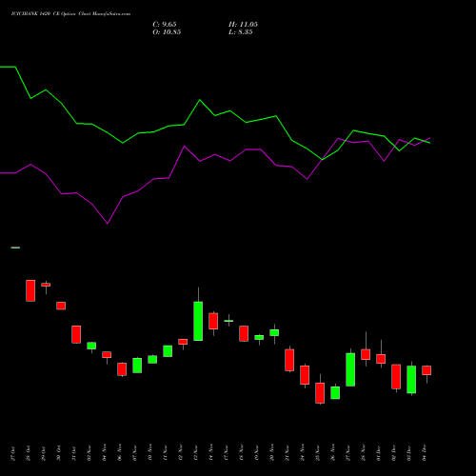This screenshot has height=476, width=476.
Task: Click the 30 Oct date label
Action: point(59,453)
